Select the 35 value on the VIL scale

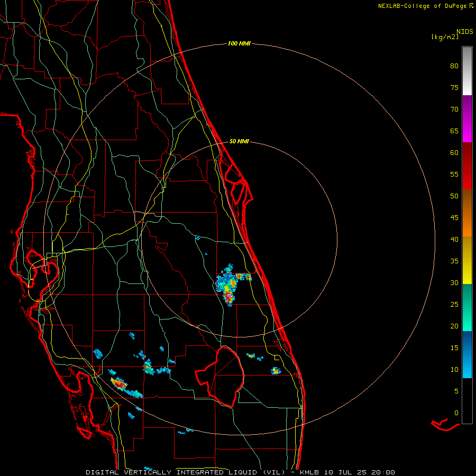point(454,261)
